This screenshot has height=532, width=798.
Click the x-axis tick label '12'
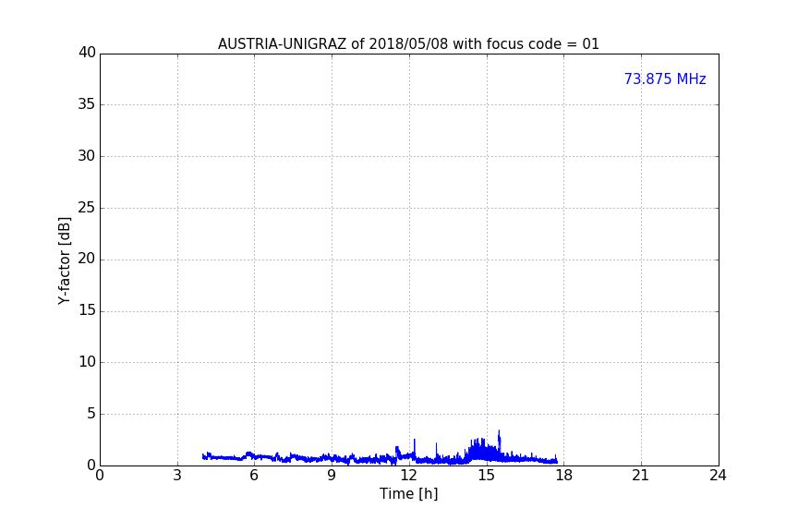(x=408, y=476)
